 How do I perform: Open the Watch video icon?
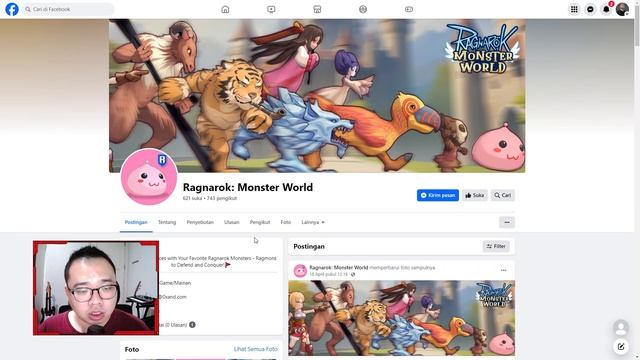pyautogui.click(x=271, y=9)
